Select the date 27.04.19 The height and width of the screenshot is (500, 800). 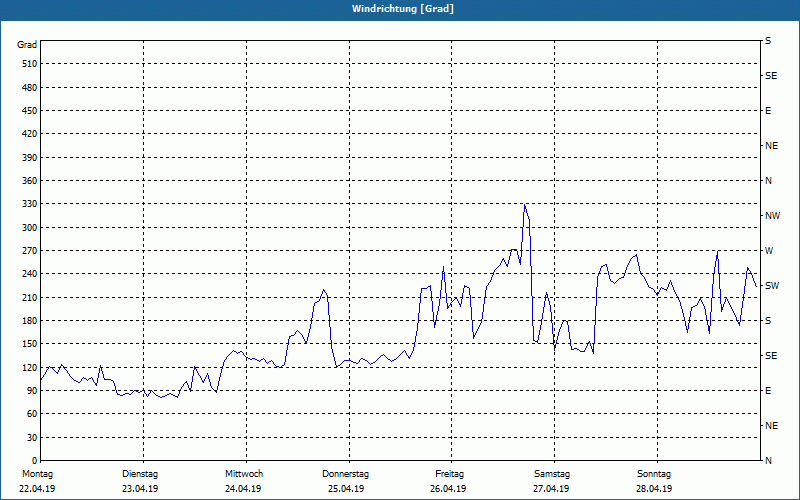[551, 489]
